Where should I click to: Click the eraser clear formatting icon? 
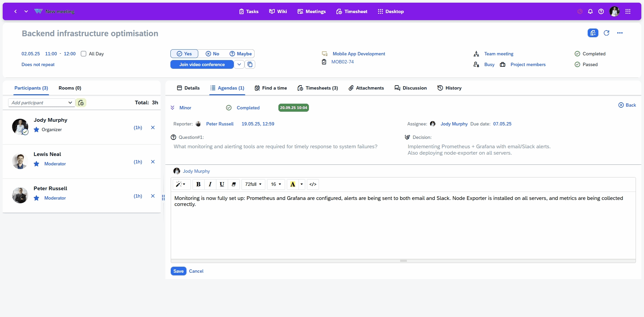pos(234,184)
